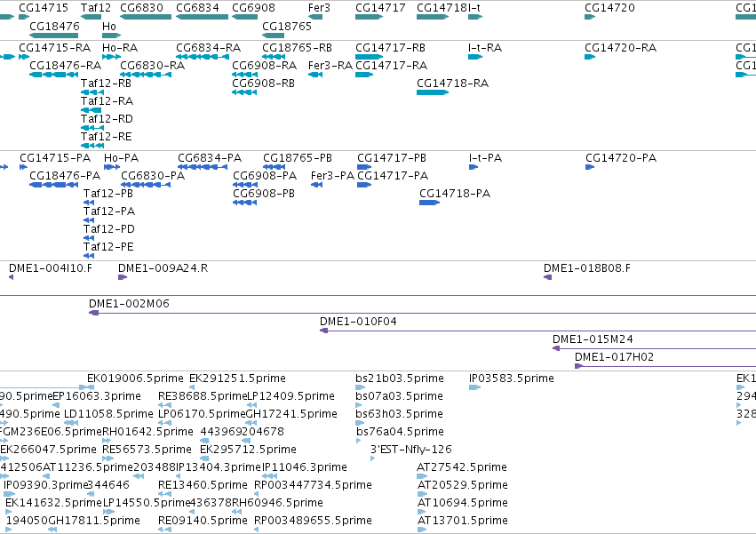Select protein CG18765-PB label
The width and height of the screenshot is (756, 534).
pos(298,158)
